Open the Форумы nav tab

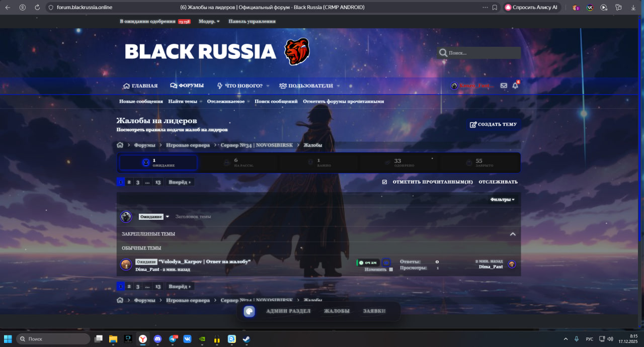pos(187,85)
